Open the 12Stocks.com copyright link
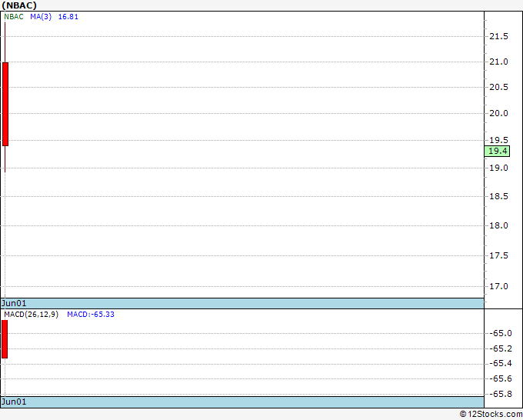Image resolution: width=523 pixels, height=420 pixels. click(491, 415)
